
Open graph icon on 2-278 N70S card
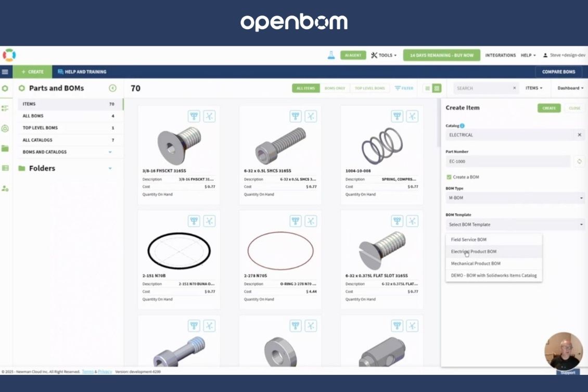[x=311, y=221]
